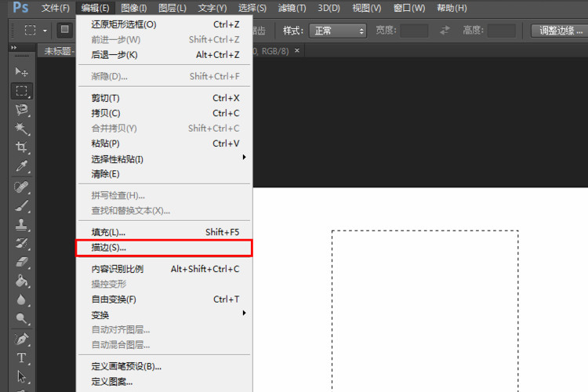Select the Clone Stamp tool
588x392 pixels.
pyautogui.click(x=21, y=225)
